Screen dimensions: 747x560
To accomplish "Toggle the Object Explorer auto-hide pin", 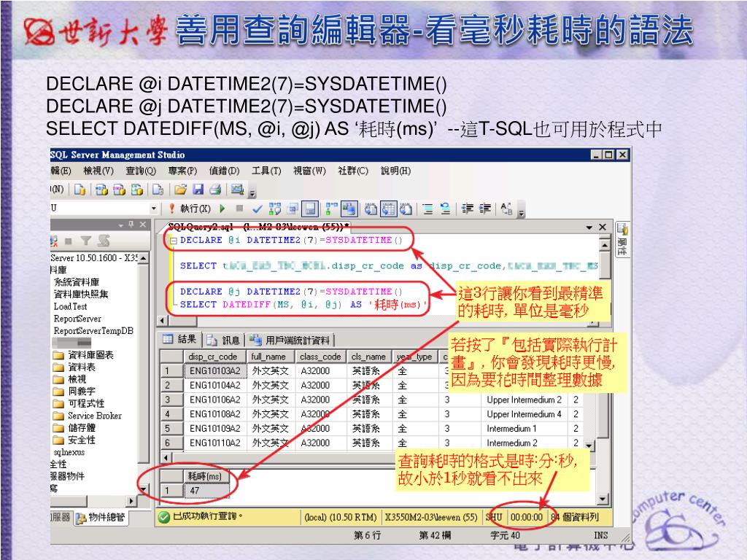I will pyautogui.click(x=131, y=225).
